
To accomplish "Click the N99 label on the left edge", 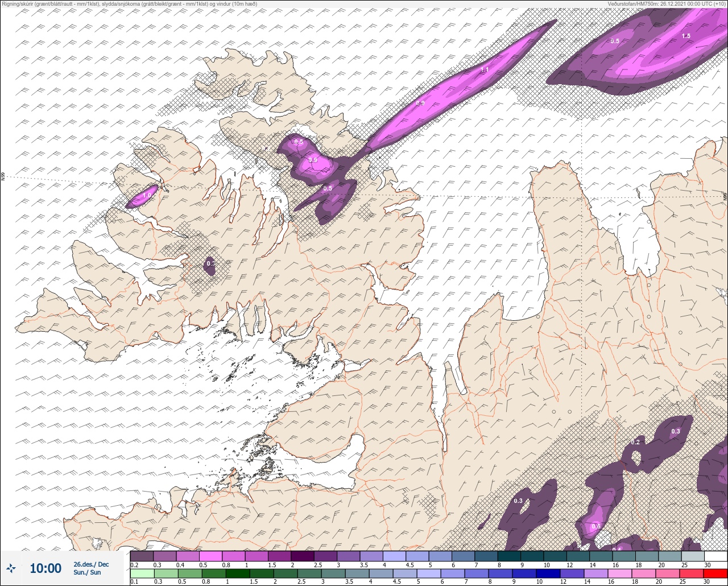I will (3, 177).
